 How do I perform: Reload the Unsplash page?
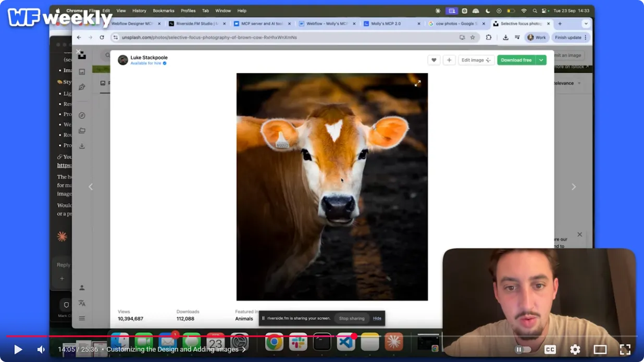pyautogui.click(x=102, y=38)
